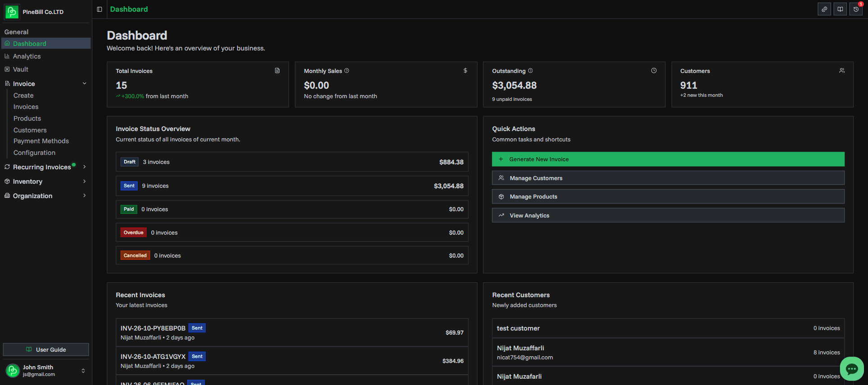
Task: Click John Smith's avatar icon
Action: pos(13,371)
